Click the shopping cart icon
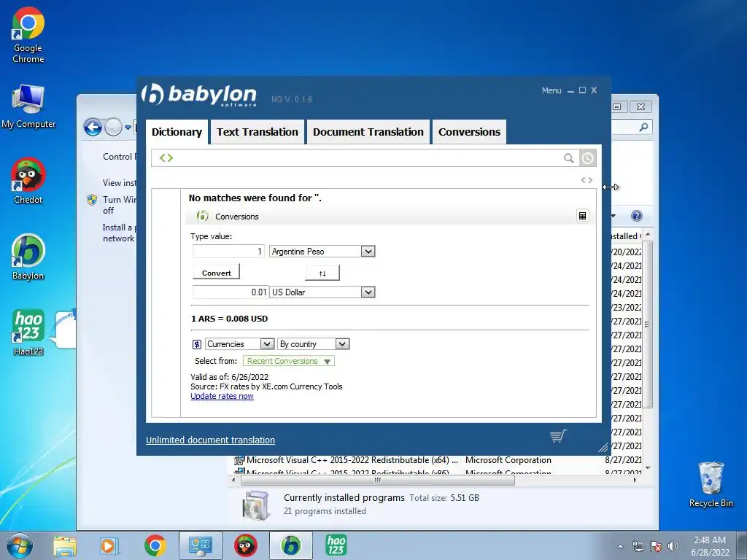 point(558,436)
